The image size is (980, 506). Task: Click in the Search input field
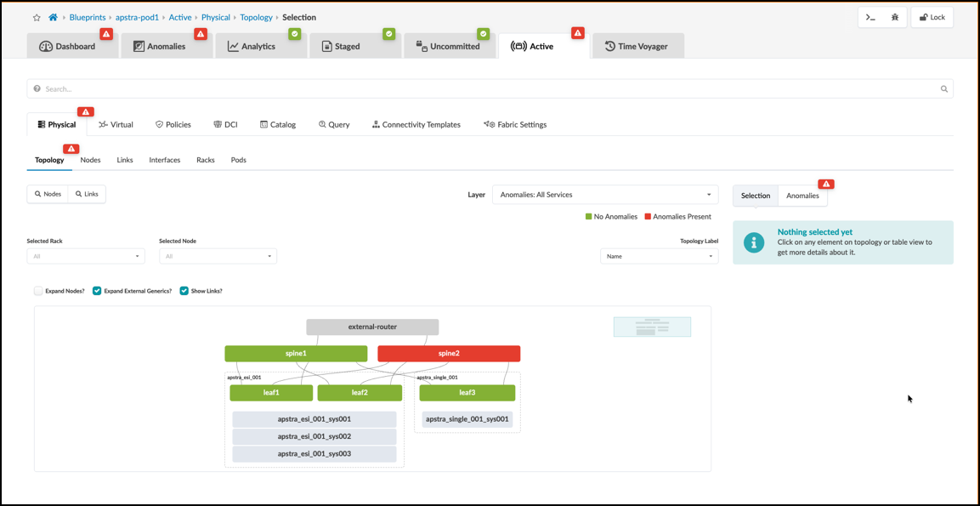pos(490,88)
